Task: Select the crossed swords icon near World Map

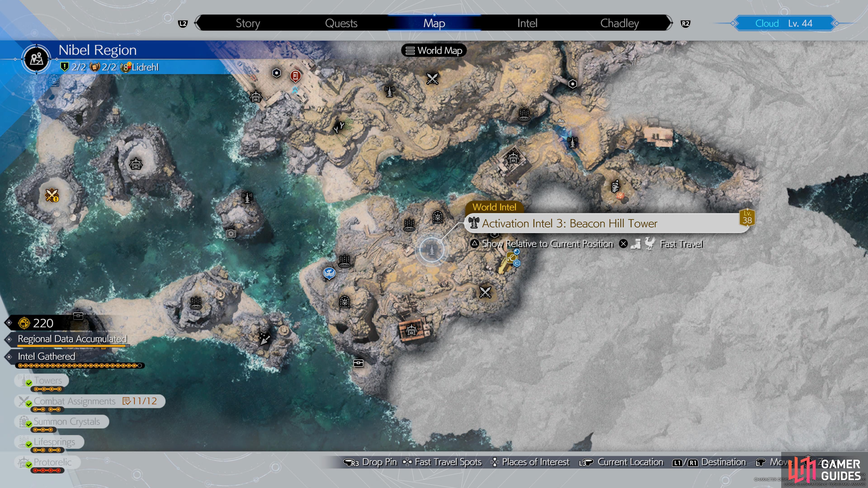Action: click(432, 79)
